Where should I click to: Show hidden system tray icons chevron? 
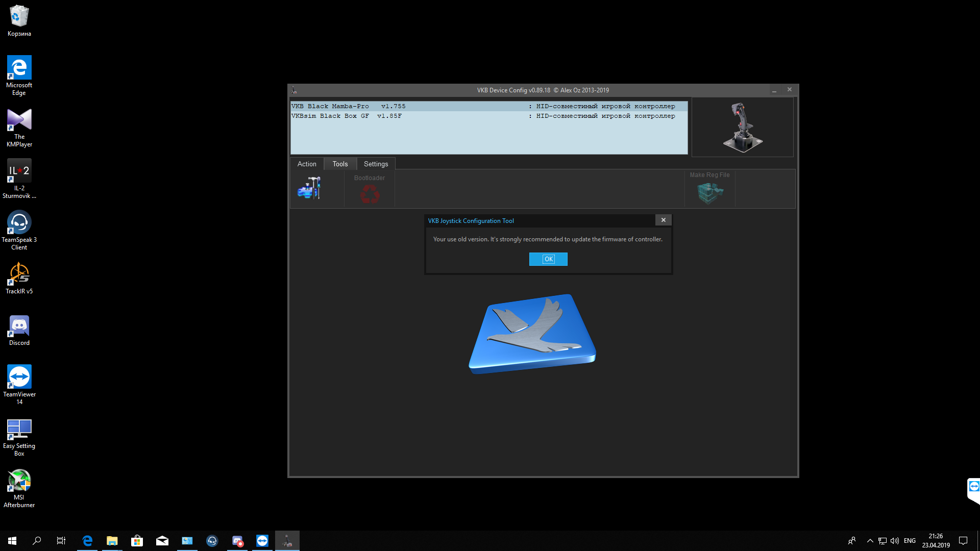870,541
